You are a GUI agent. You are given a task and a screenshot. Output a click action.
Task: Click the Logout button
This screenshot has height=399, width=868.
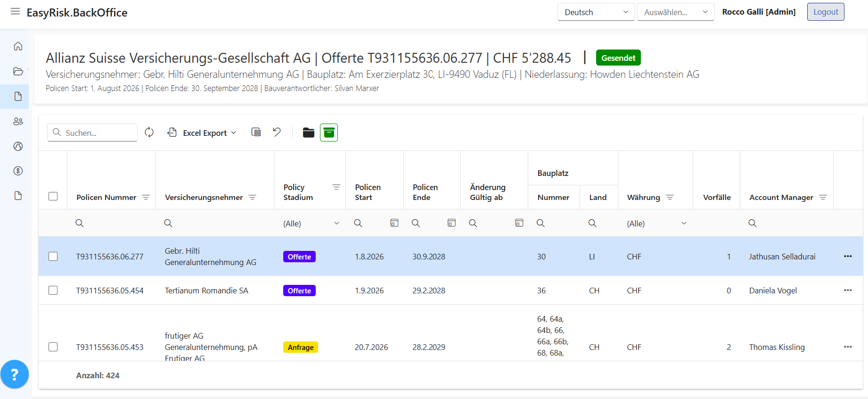[x=826, y=12]
